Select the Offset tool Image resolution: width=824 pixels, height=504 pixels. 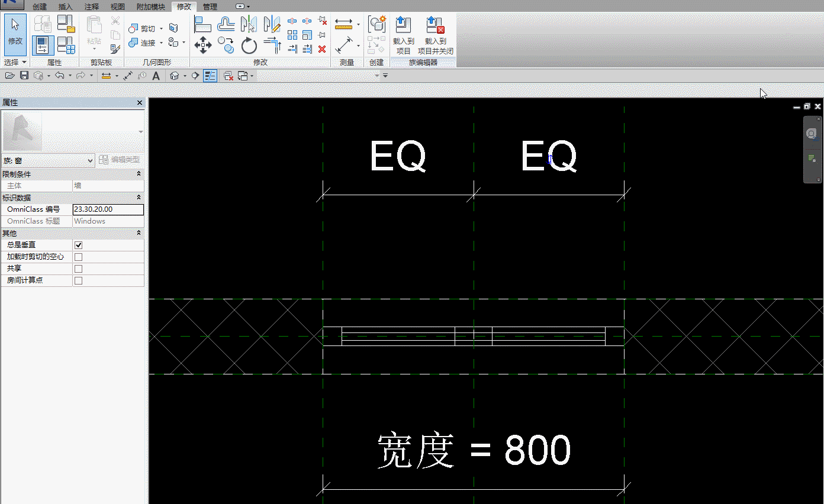point(226,24)
